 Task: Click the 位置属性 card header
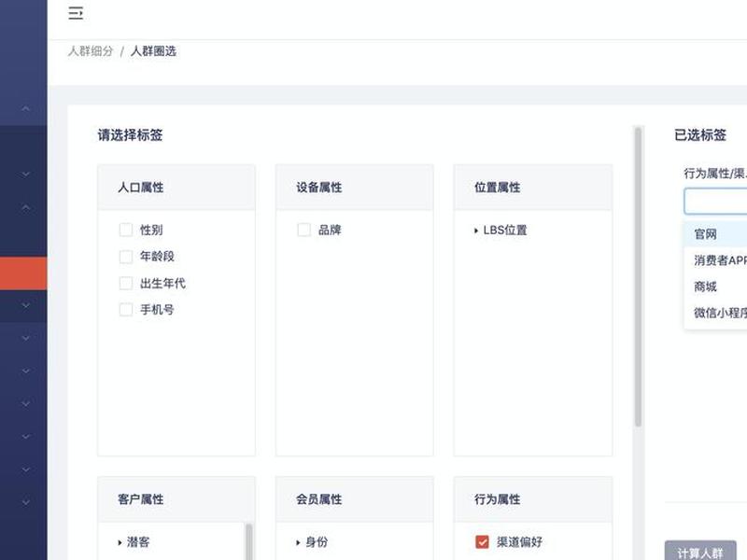click(x=533, y=188)
